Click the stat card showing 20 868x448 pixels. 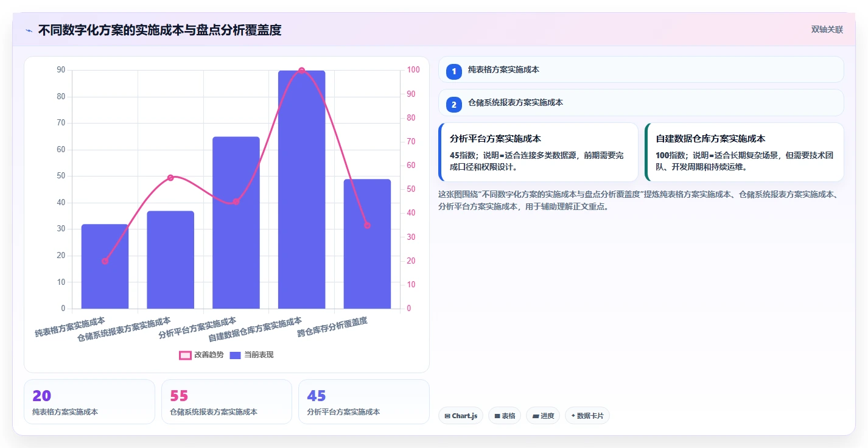point(89,402)
